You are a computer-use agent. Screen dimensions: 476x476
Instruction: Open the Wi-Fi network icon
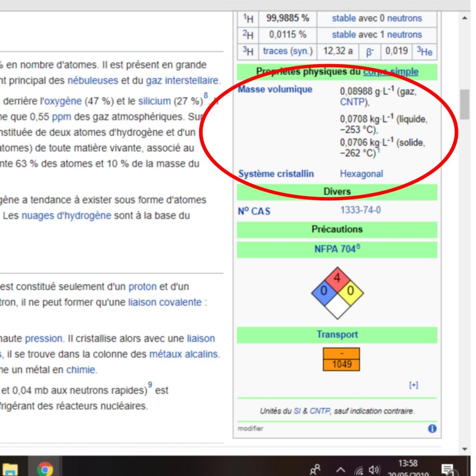(359, 470)
